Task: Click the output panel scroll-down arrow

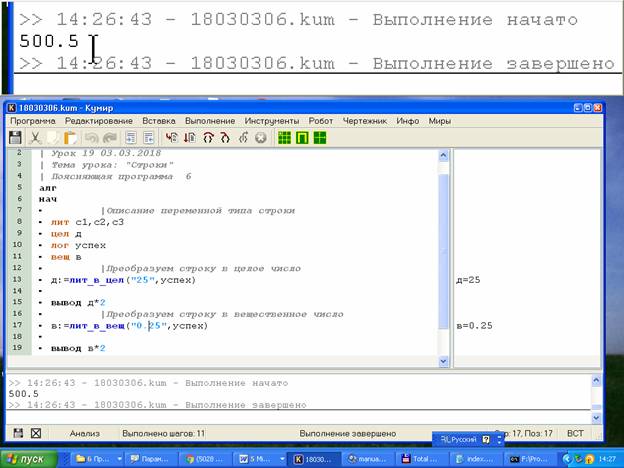Action: coord(596,417)
